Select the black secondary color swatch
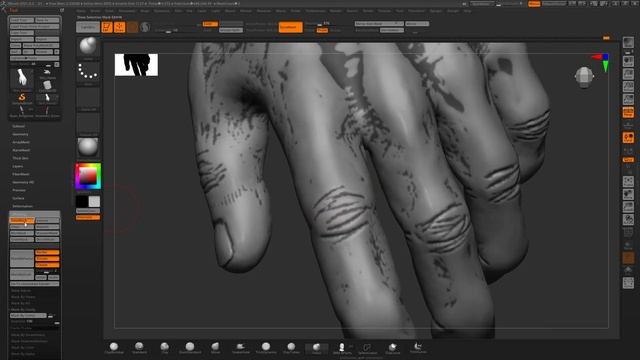The image size is (640, 360). click(82, 201)
